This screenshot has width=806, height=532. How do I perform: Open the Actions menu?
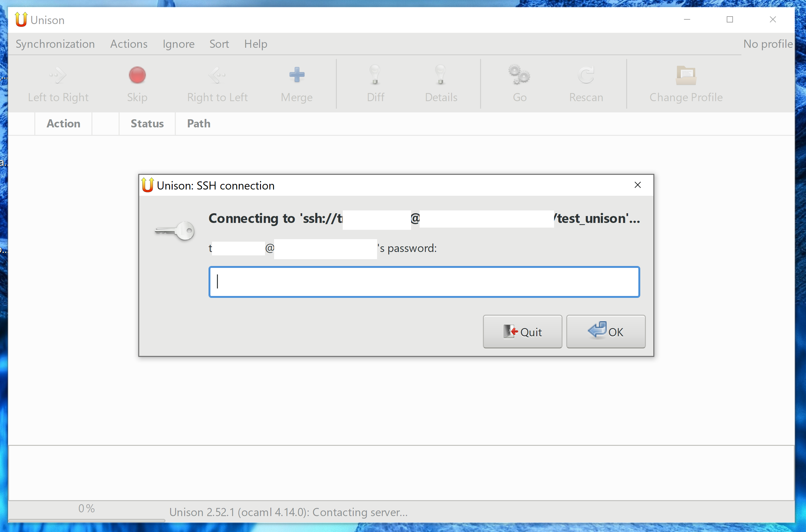pyautogui.click(x=129, y=44)
